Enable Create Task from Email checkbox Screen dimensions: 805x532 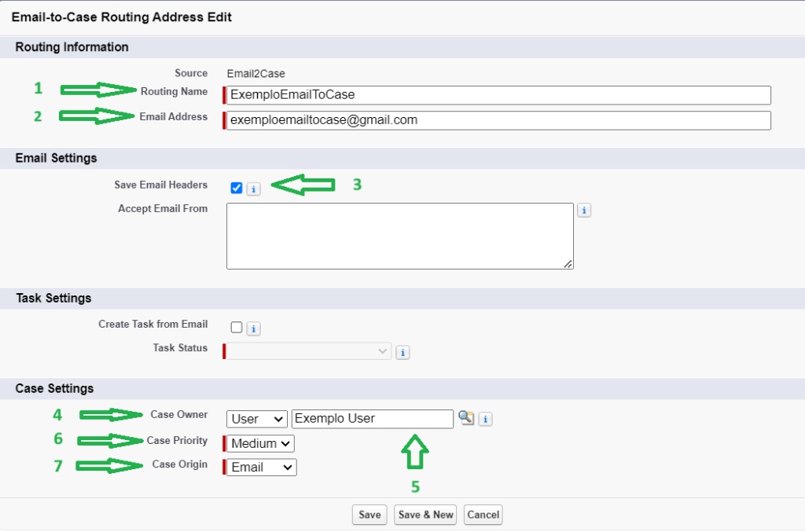click(236, 328)
